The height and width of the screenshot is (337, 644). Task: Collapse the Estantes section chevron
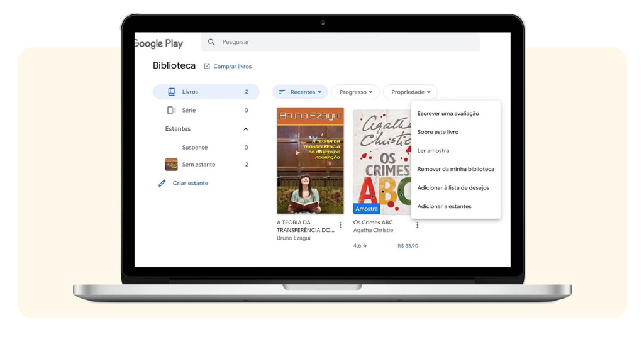tap(246, 129)
